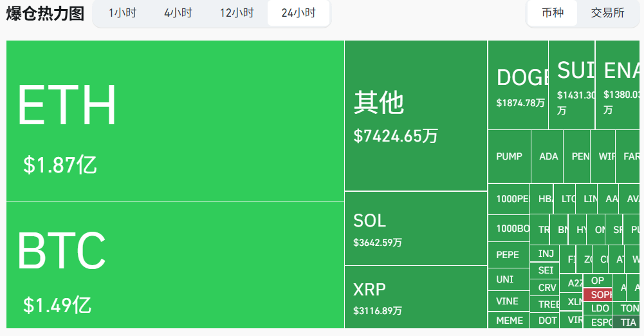Select the SOL $3642.59万 tile
This screenshot has width=644, height=336.
pos(416,229)
